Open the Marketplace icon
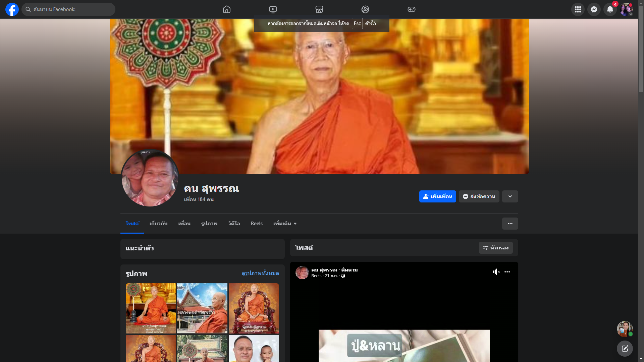The image size is (644, 362). coord(319,9)
